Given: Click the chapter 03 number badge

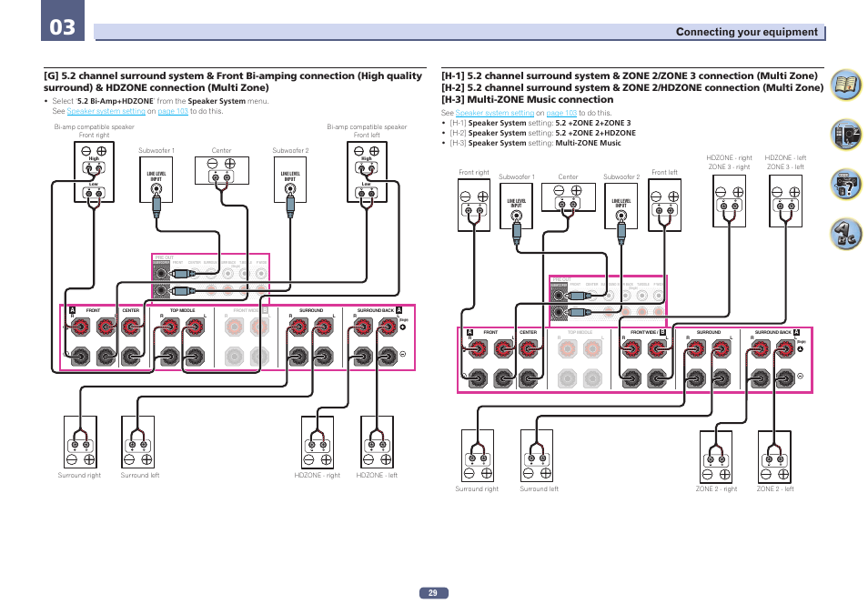Looking at the screenshot, I should [63, 21].
